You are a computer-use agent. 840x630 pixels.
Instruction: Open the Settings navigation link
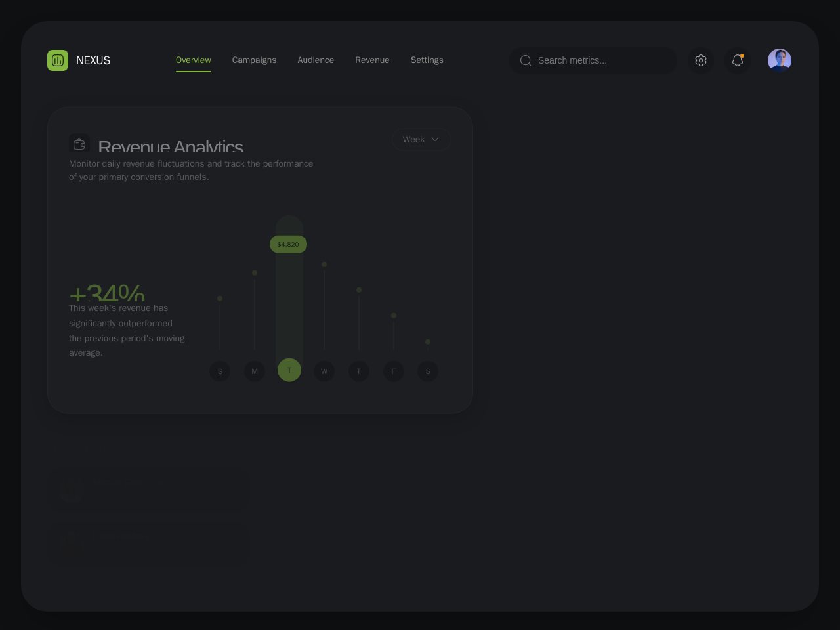pos(427,60)
